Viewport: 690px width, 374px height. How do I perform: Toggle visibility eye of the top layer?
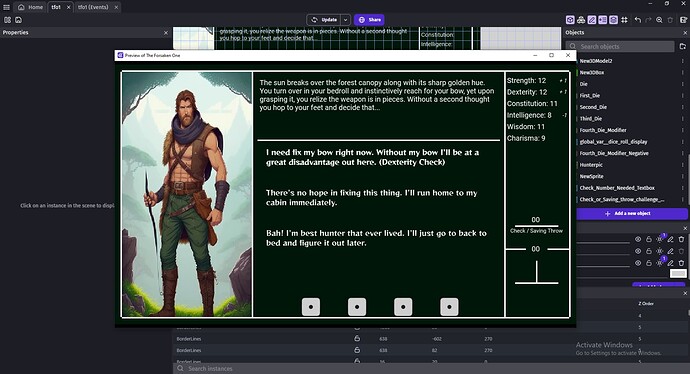click(x=638, y=239)
